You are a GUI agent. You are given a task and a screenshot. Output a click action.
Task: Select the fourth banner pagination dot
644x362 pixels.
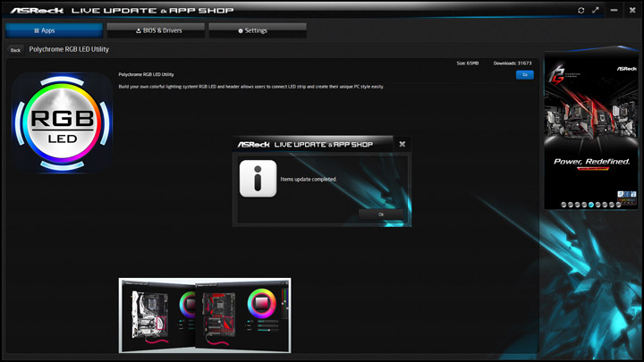coord(584,205)
